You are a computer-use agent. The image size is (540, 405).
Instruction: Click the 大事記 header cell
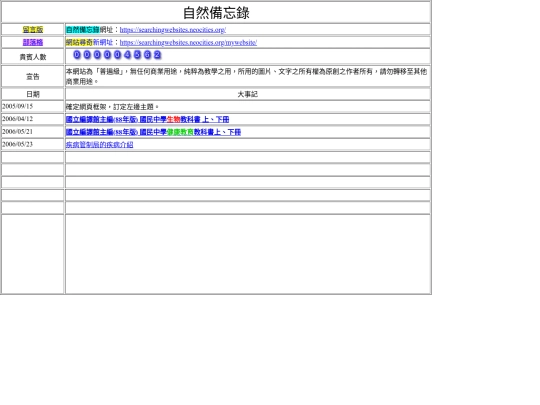click(x=248, y=94)
